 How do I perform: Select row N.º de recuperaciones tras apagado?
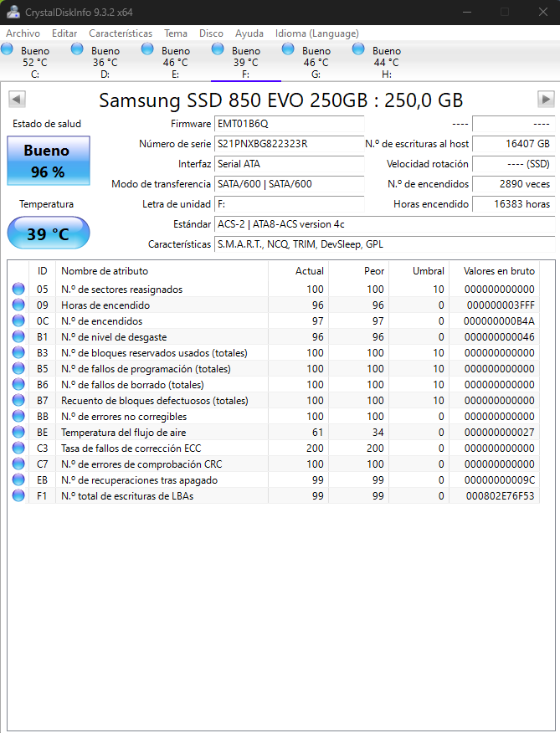(x=274, y=479)
